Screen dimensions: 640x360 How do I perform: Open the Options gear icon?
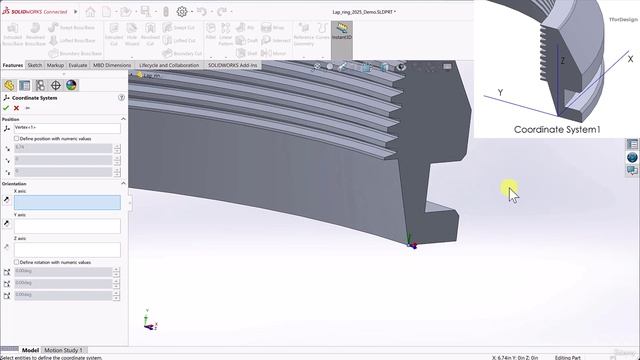[x=182, y=12]
